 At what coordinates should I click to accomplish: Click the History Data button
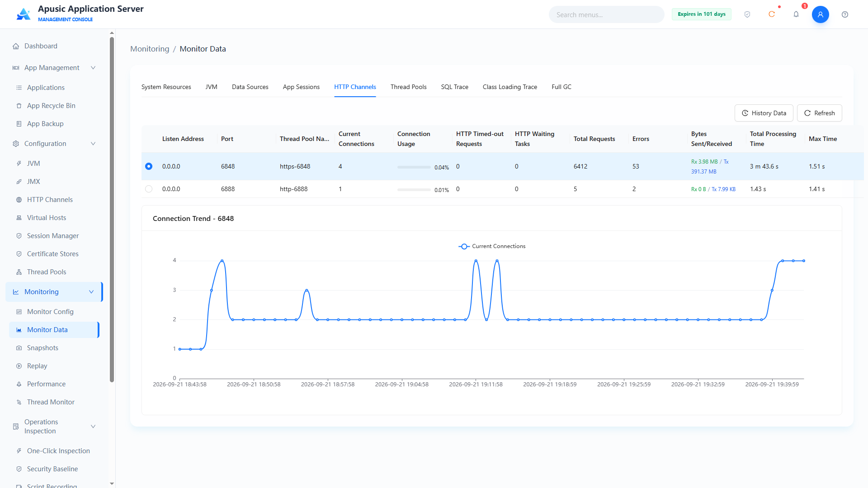[x=764, y=113]
